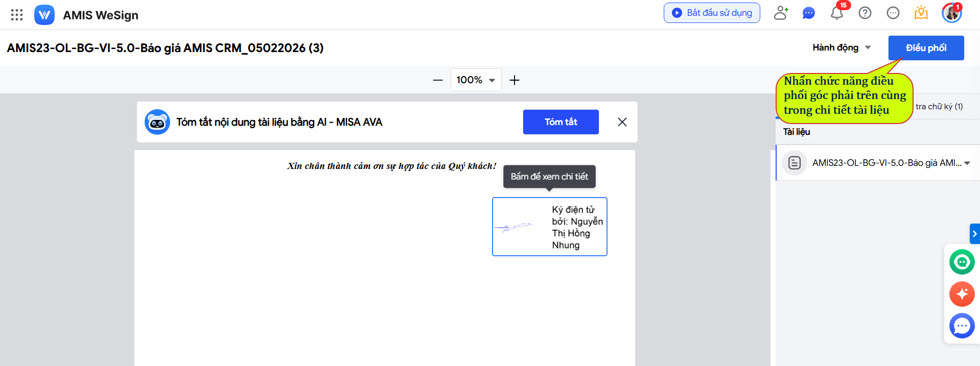
Task: Open the help question mark icon
Action: point(865,13)
